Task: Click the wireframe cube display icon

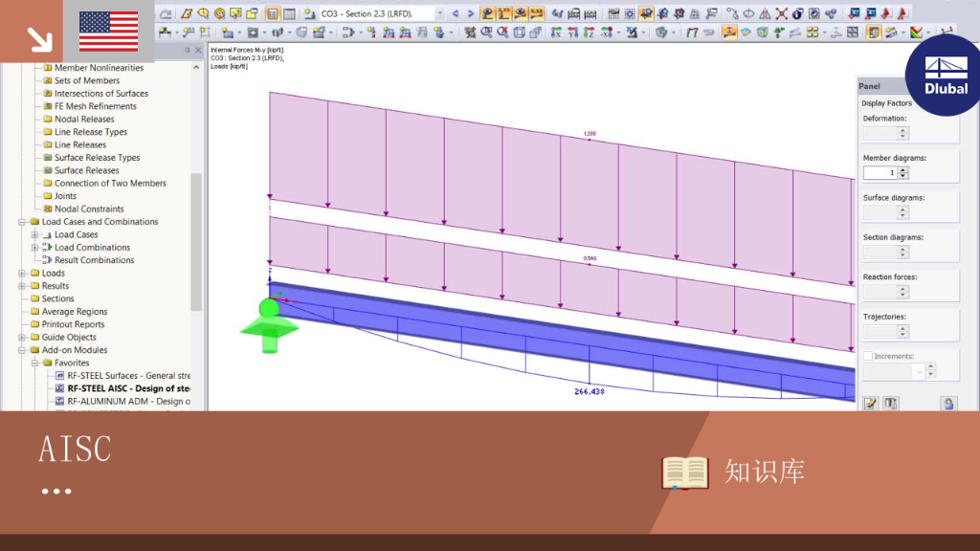Action: coord(520,33)
